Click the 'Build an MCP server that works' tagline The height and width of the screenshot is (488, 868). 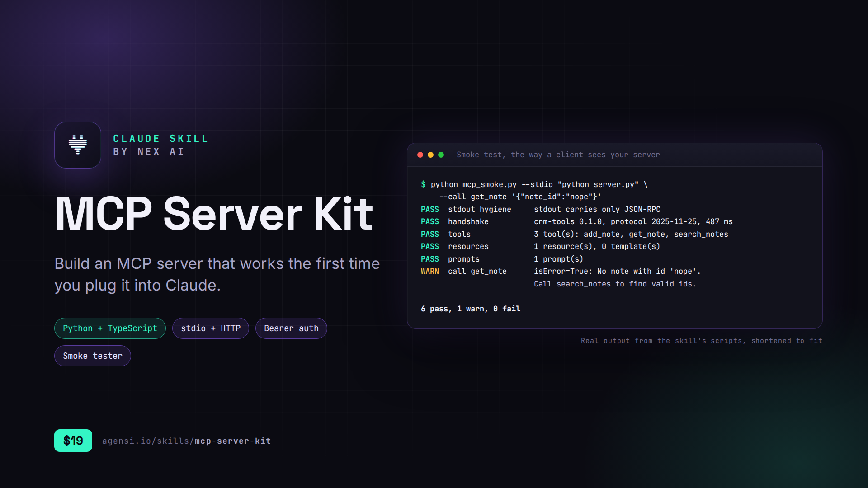[217, 274]
